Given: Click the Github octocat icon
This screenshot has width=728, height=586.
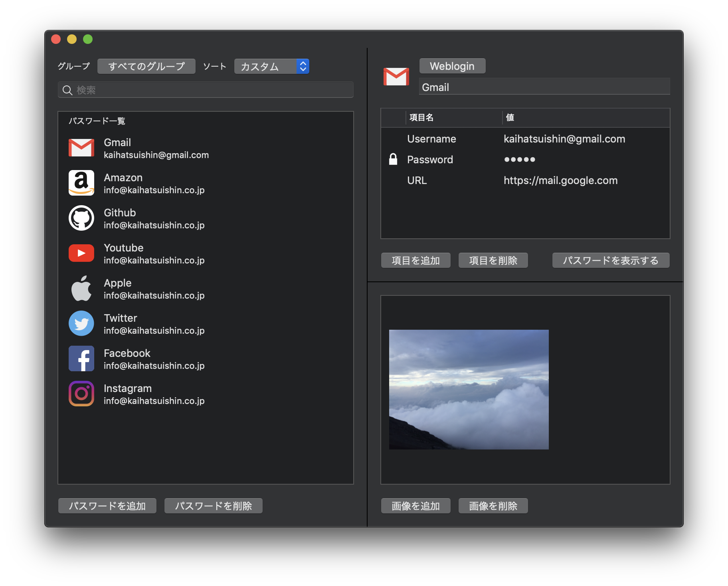Looking at the screenshot, I should tap(81, 218).
